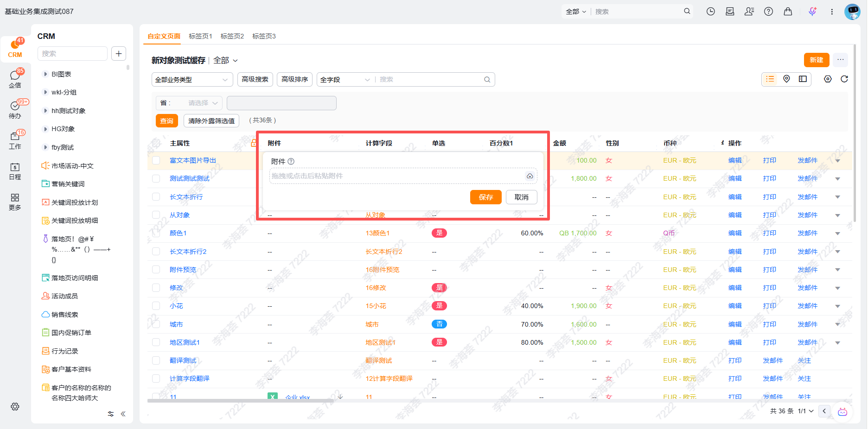Open the 企信 messaging icon
Viewport: 868px width, 429px height.
[15, 79]
